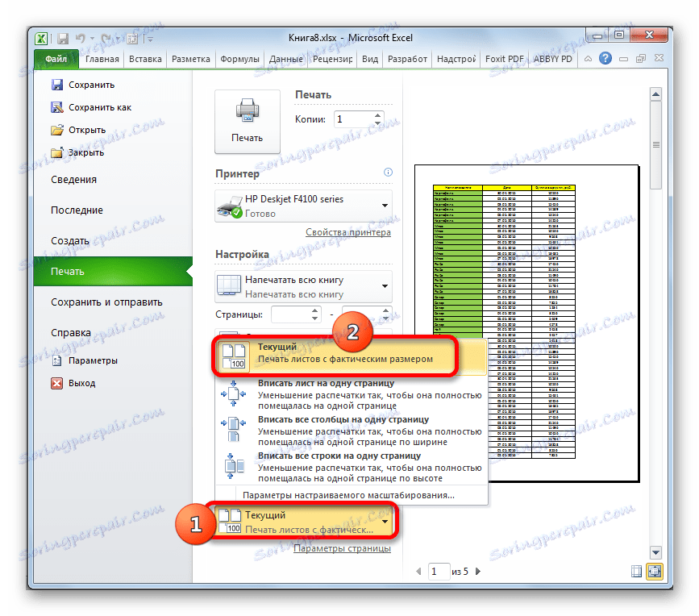
Task: Toggle Show Margins icon in preview corner
Action: 637,572
